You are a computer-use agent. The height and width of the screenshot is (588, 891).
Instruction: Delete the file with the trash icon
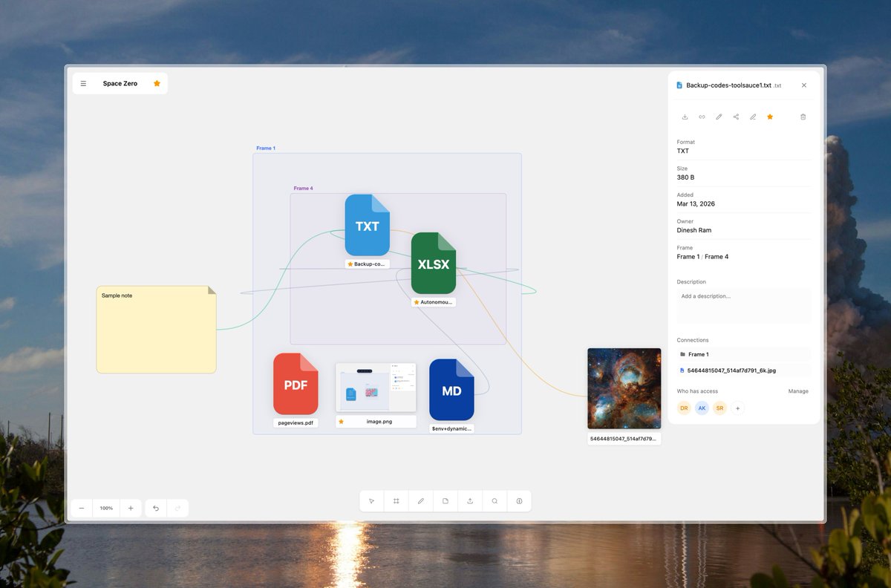point(803,117)
